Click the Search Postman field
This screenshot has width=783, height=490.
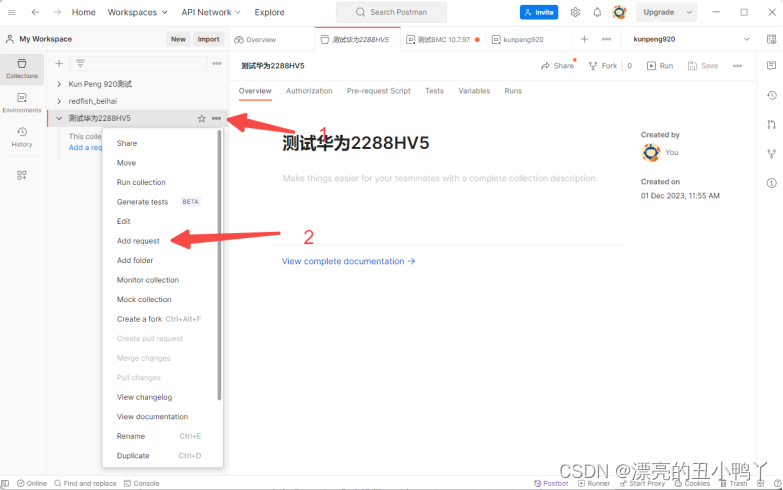click(x=391, y=12)
